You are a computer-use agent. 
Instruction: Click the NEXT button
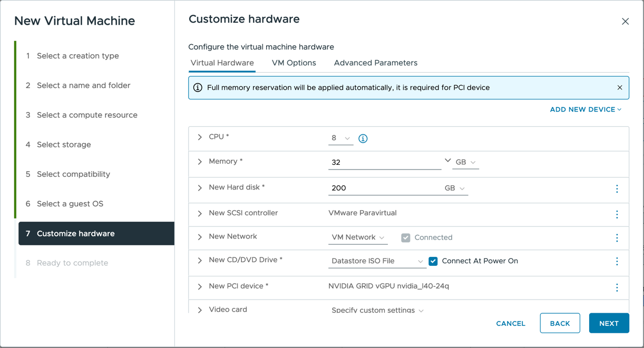click(608, 323)
